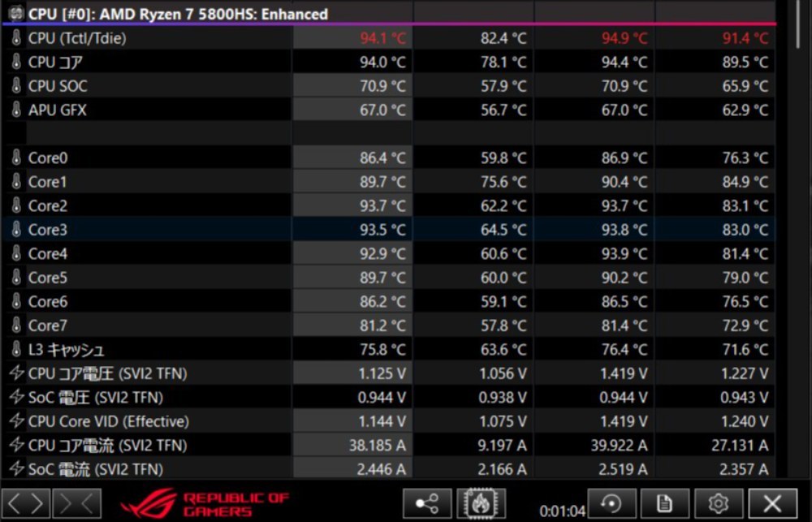The image size is (812, 522).
Task: Click the vertical scrollbar on right edge
Action: coord(798,26)
